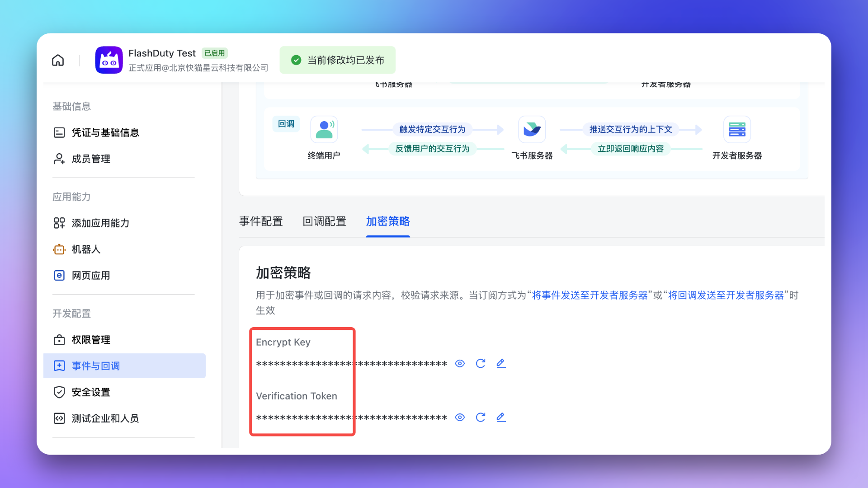Show the Verification Token via eye icon
The height and width of the screenshot is (488, 868).
460,418
